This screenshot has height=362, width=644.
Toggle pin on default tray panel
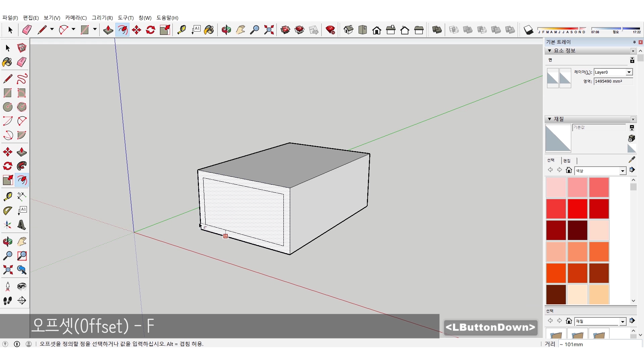(634, 42)
